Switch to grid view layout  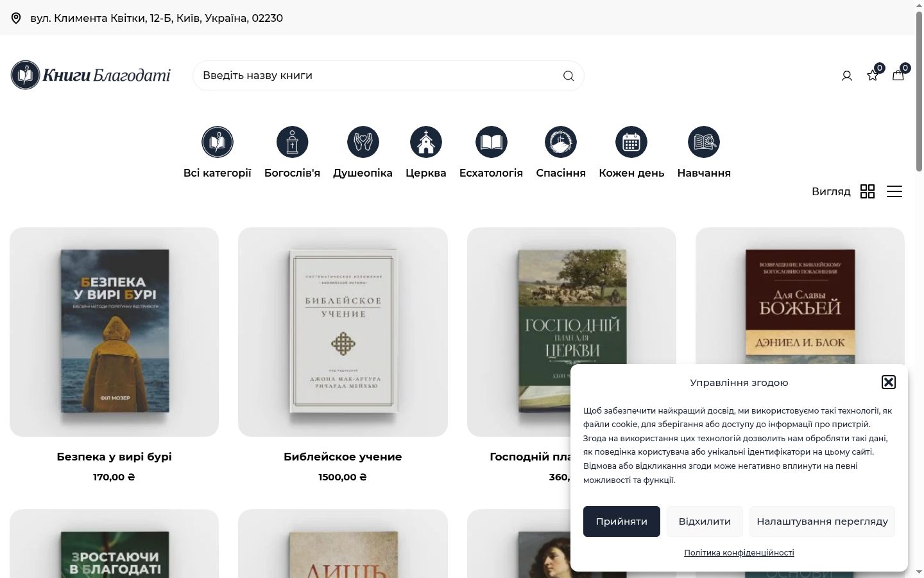click(868, 191)
